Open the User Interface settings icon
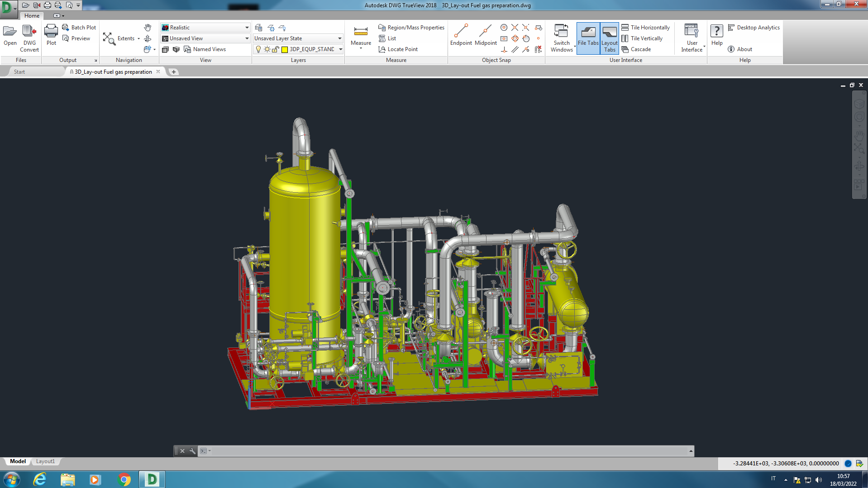Viewport: 868px width, 488px height. pos(692,32)
